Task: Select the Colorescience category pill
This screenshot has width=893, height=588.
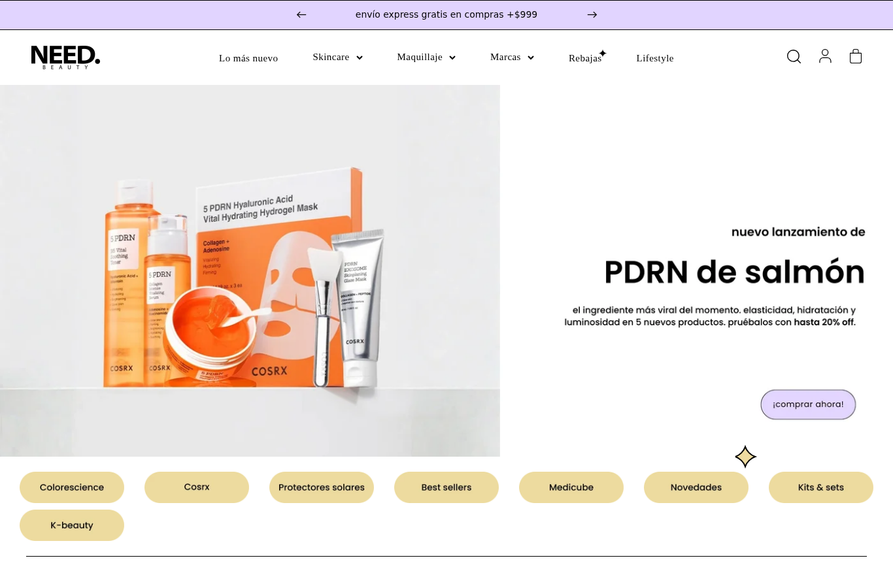Action: (x=72, y=487)
